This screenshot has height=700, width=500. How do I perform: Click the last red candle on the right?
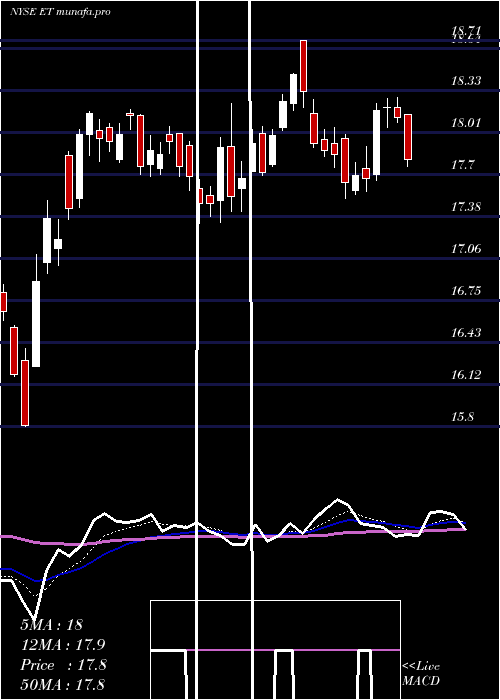[x=408, y=137]
